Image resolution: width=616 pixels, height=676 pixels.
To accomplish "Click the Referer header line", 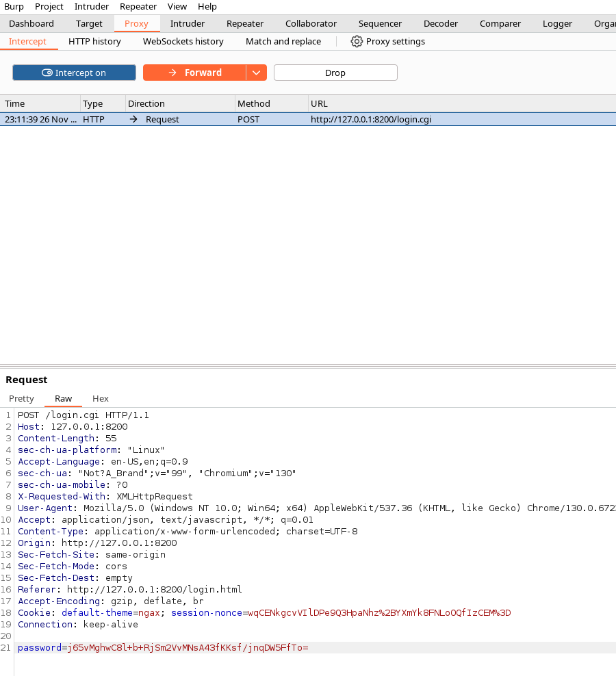I will 130,590.
